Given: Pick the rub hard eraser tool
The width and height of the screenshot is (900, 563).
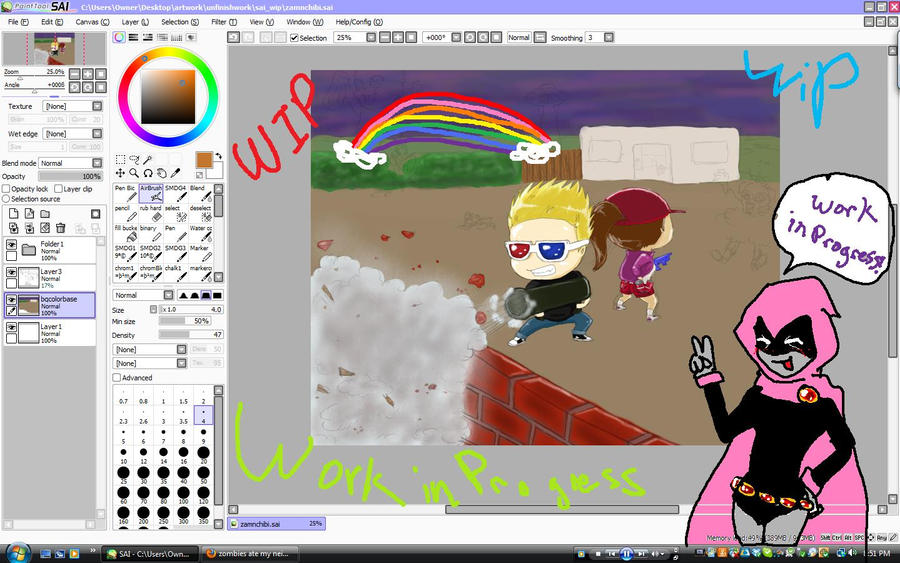Looking at the screenshot, I should pyautogui.click(x=150, y=213).
